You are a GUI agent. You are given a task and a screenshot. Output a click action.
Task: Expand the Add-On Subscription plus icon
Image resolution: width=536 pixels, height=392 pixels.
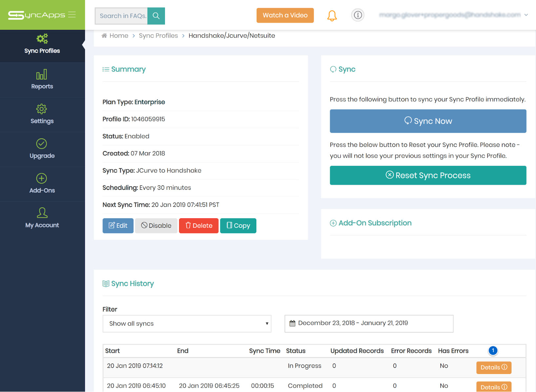[333, 223]
